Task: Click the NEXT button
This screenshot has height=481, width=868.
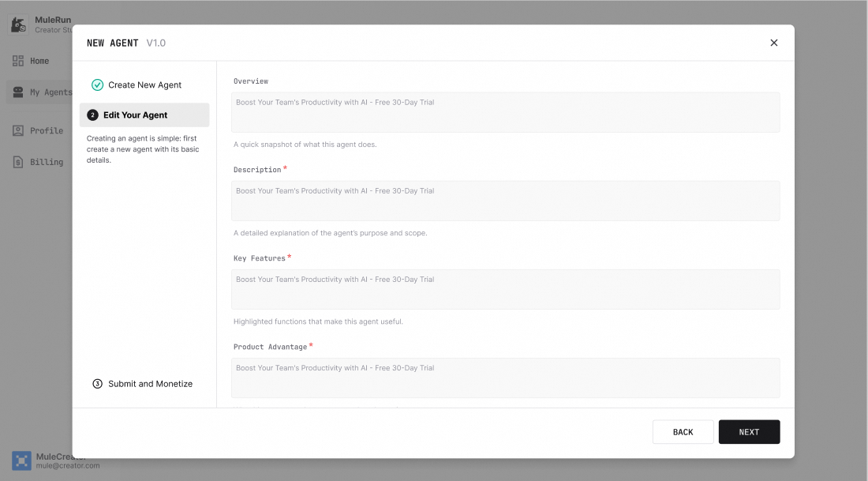Action: (749, 432)
